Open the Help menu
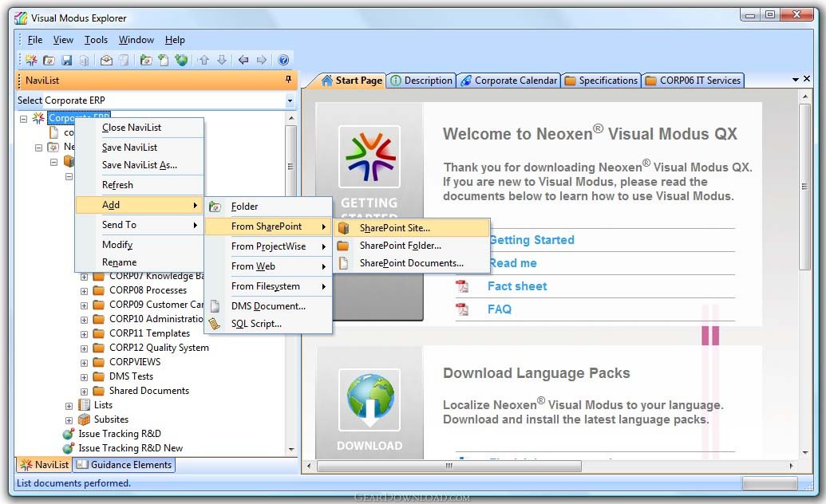 point(175,40)
